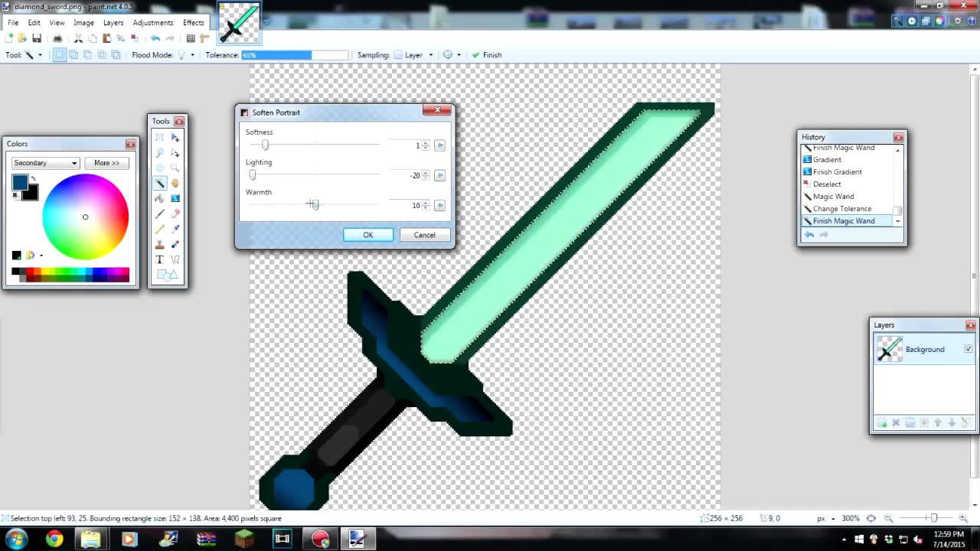Image resolution: width=980 pixels, height=551 pixels.
Task: Select the Color Picker eyedropper tool
Action: click(x=175, y=229)
